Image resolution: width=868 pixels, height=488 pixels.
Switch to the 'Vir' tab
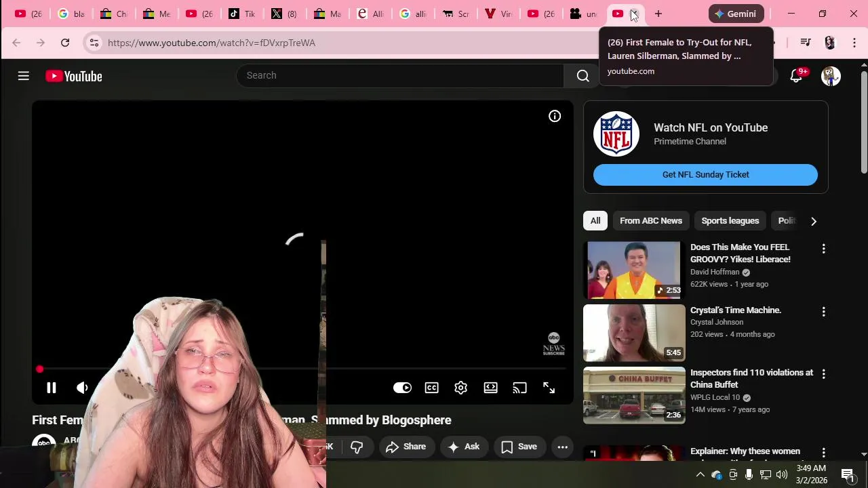click(x=498, y=14)
